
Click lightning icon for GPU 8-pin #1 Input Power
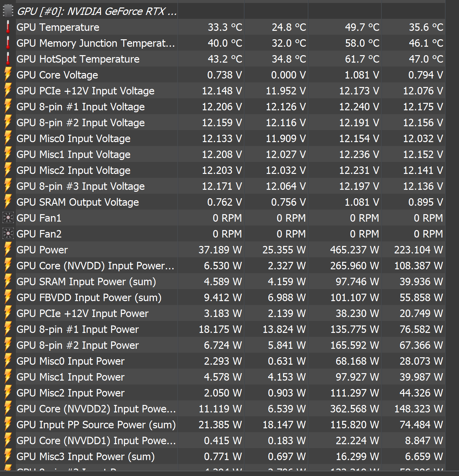coord(8,329)
